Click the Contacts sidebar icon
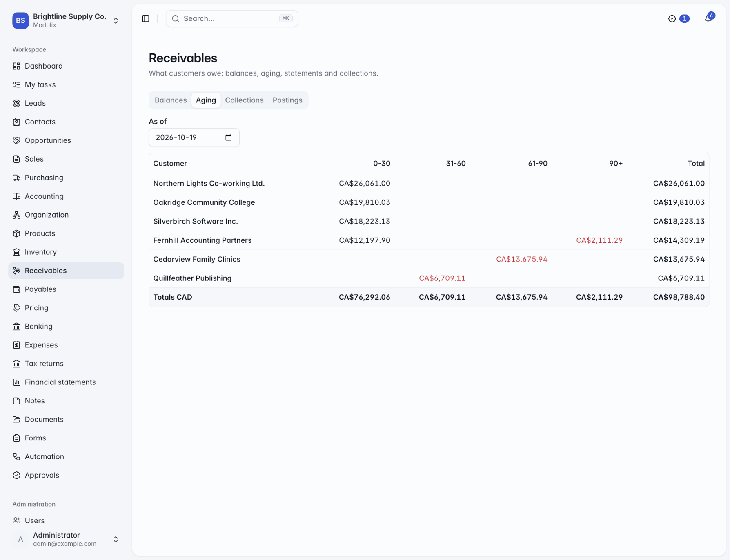The height and width of the screenshot is (560, 730). [x=16, y=122]
